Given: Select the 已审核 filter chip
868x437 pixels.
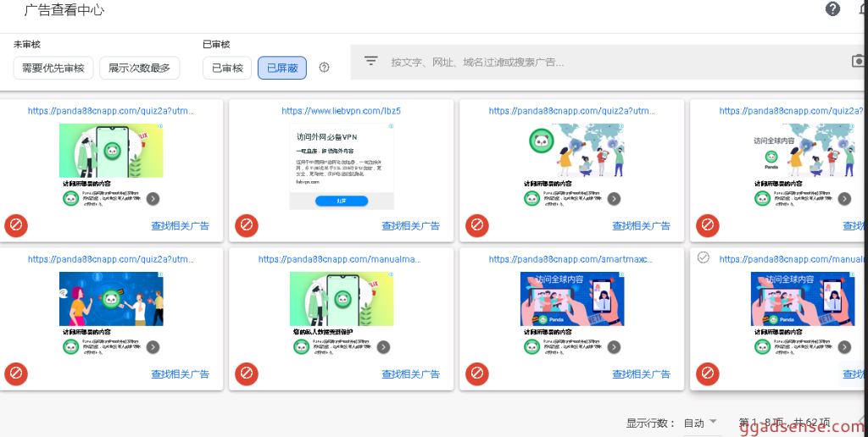Looking at the screenshot, I should coord(226,68).
